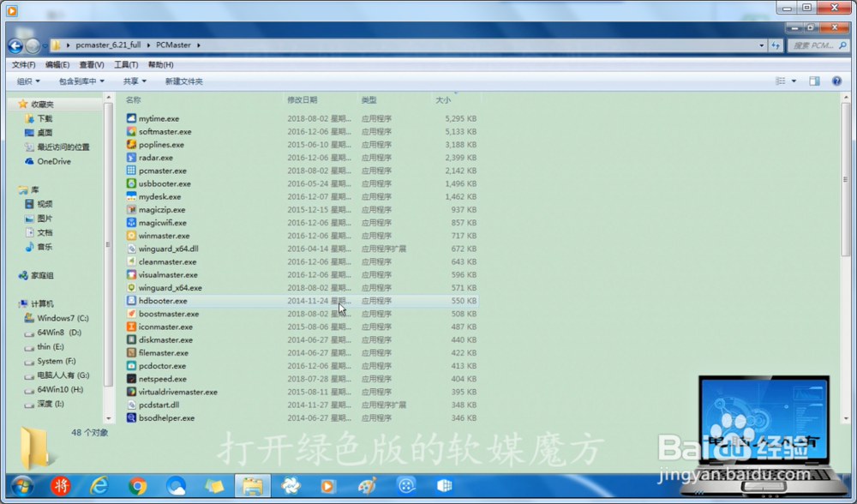The width and height of the screenshot is (857, 504).
Task: Open the 共享 dropdown
Action: (135, 81)
